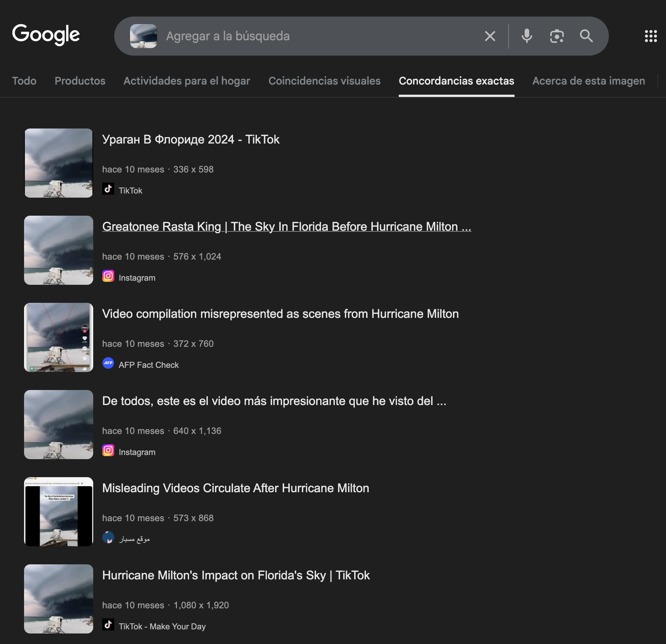Click thumbnail of Ураган В Флориде result
Viewport: 666px width, 644px height.
[59, 163]
